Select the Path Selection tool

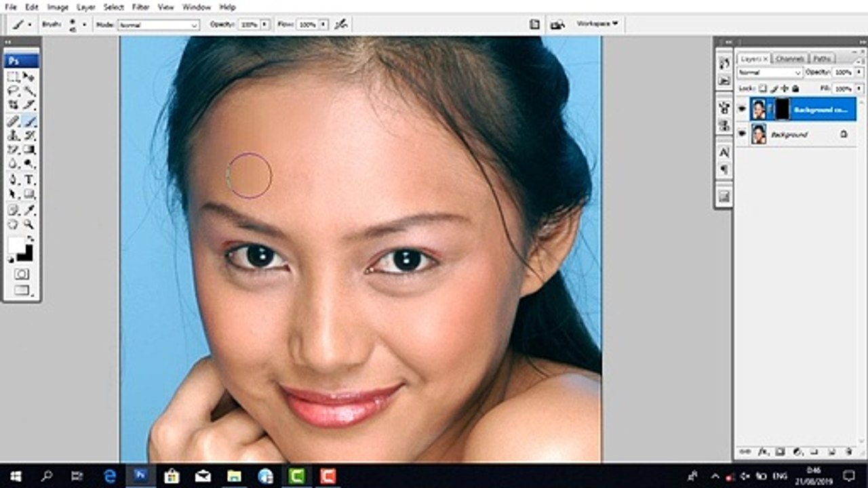pos(13,194)
